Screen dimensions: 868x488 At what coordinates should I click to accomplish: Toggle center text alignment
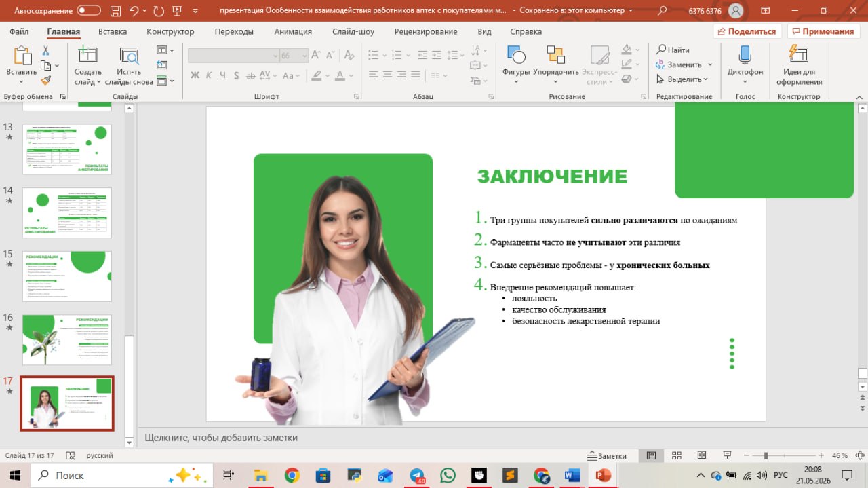point(387,75)
